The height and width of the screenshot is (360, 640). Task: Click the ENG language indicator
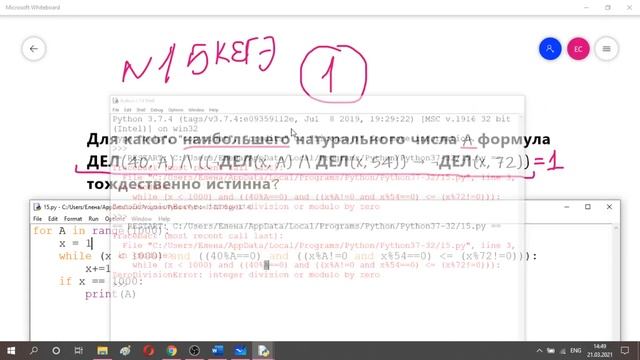click(576, 351)
